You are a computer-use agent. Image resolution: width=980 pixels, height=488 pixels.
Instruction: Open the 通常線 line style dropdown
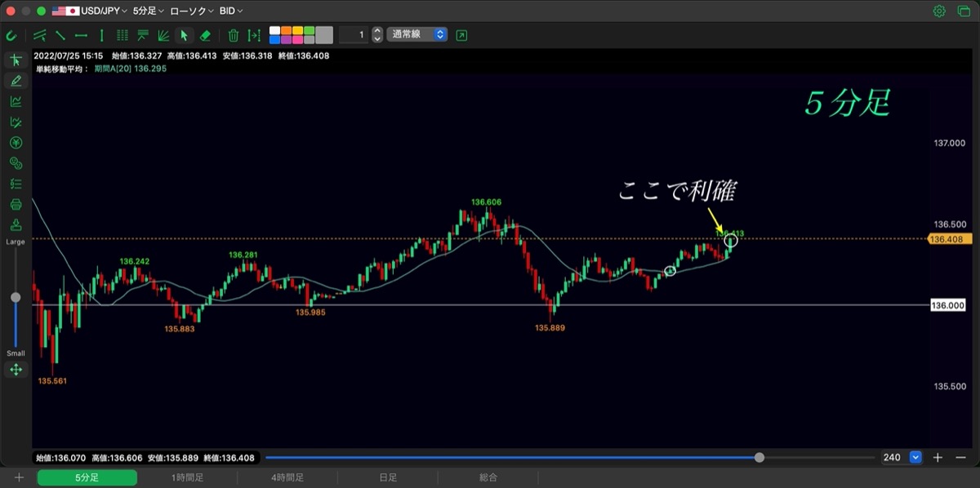point(417,35)
